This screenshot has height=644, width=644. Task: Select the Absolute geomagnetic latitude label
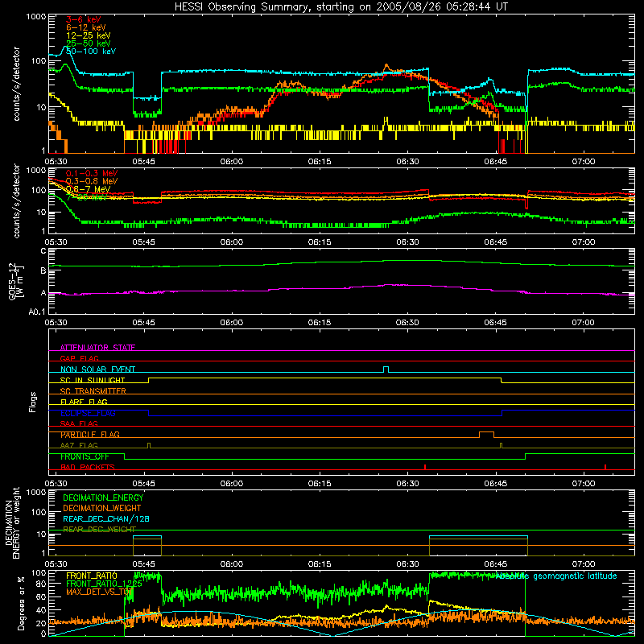click(x=556, y=576)
